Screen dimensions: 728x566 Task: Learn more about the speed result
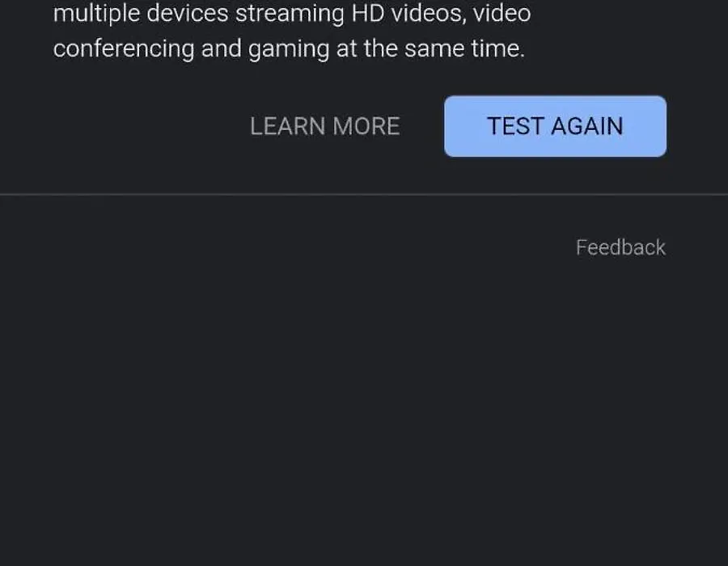(325, 126)
